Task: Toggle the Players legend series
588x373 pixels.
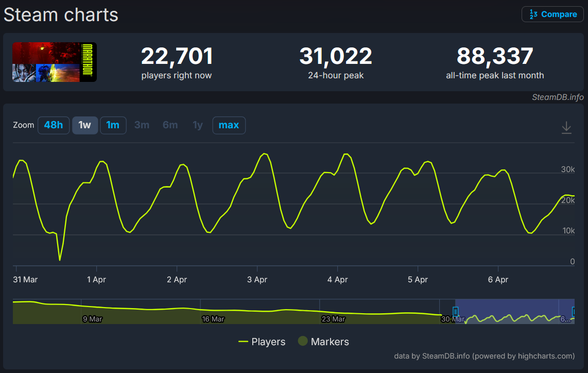Action: (x=262, y=342)
